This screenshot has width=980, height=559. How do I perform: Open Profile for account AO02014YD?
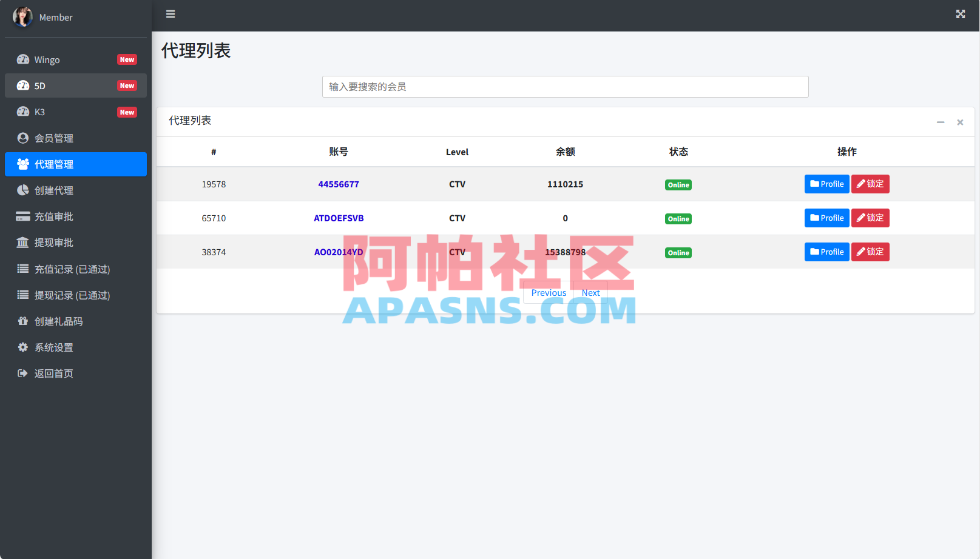(x=826, y=252)
